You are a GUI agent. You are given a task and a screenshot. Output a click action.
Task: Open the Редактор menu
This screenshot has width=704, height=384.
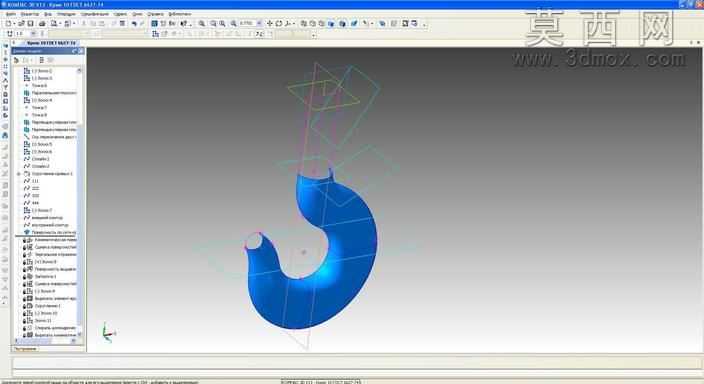[x=30, y=14]
